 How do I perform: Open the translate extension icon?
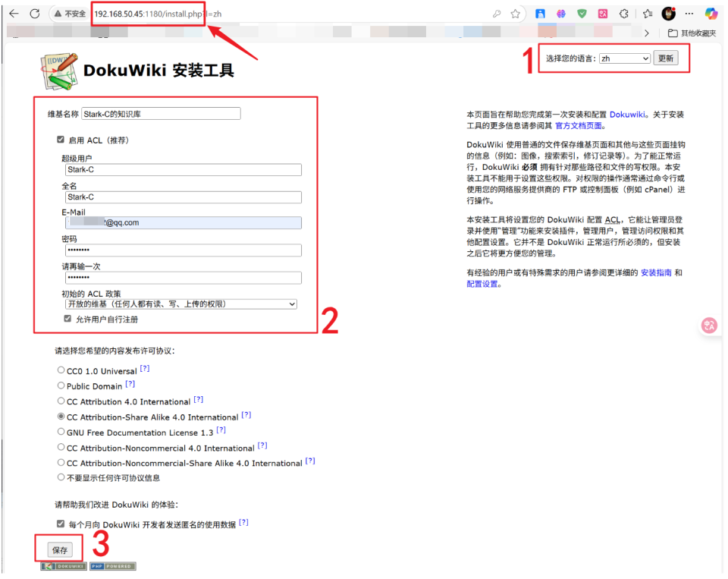pos(604,12)
